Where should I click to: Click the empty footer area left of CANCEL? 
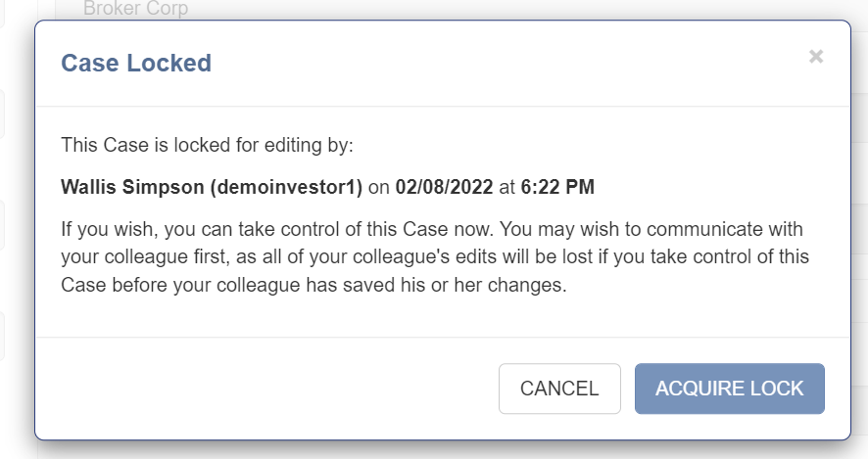(x=265, y=389)
